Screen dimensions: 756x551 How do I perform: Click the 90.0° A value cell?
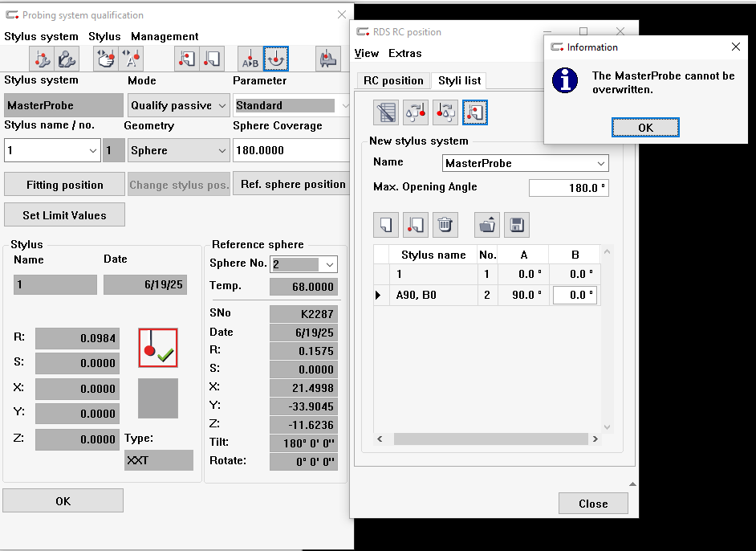tap(522, 295)
